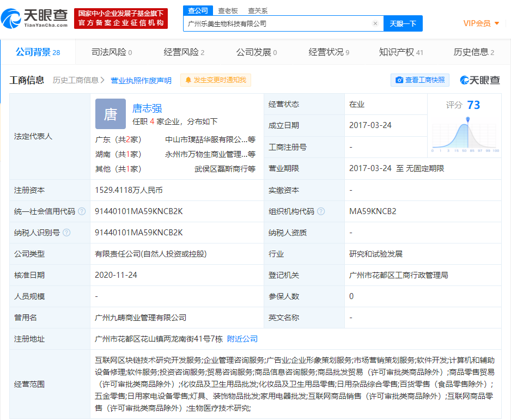The image size is (511, 420).
Task: Select company type 有限责任公司(自然人投资或控股)
Action: [151, 254]
